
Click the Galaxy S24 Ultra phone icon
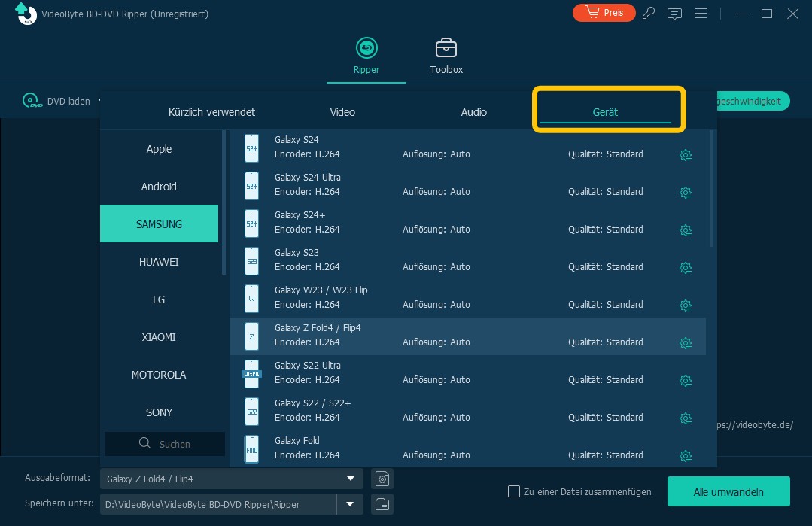pyautogui.click(x=251, y=186)
